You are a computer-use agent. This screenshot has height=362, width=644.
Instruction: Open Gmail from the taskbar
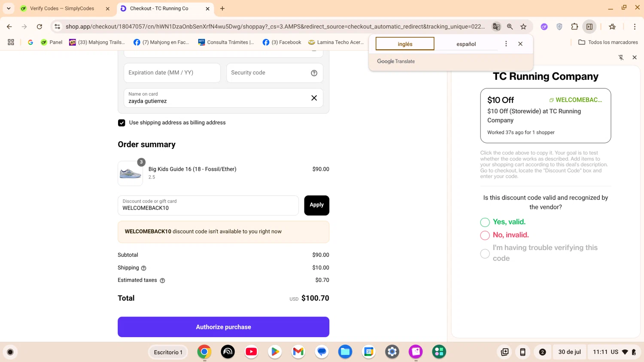[298, 352]
